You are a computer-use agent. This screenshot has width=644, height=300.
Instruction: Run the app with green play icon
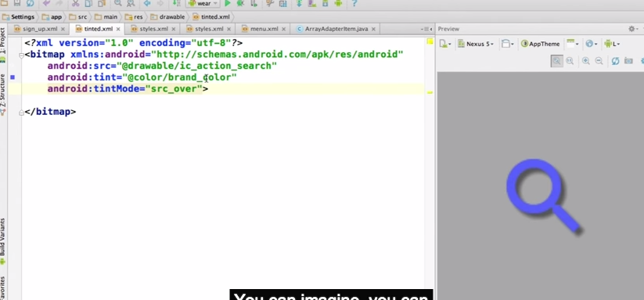point(228,3)
